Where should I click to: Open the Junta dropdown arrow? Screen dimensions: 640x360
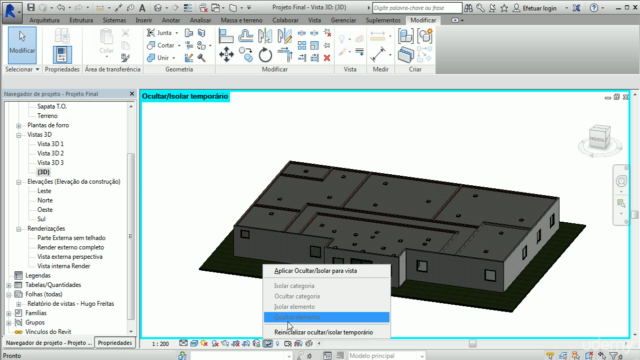[x=177, y=33]
